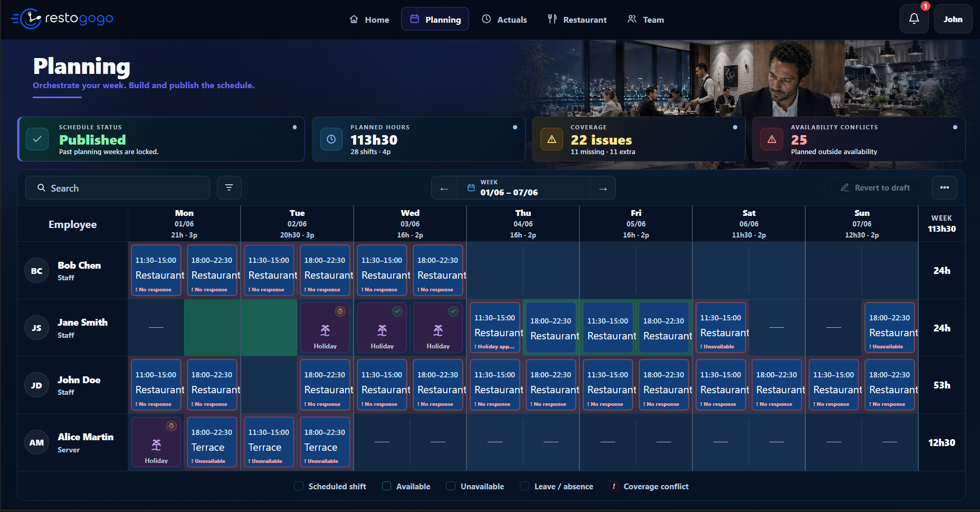This screenshot has width=980, height=512.
Task: Click Bob Chen's 24h weekly total
Action: [x=942, y=271]
